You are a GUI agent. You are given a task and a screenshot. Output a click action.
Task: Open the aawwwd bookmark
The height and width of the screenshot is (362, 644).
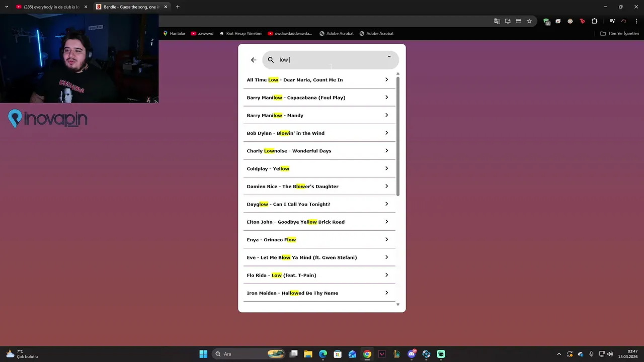tap(202, 34)
